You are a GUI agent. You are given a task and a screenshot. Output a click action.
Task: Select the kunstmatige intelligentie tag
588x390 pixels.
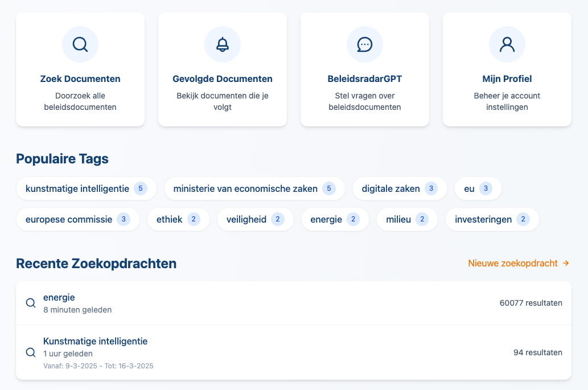[x=87, y=188]
